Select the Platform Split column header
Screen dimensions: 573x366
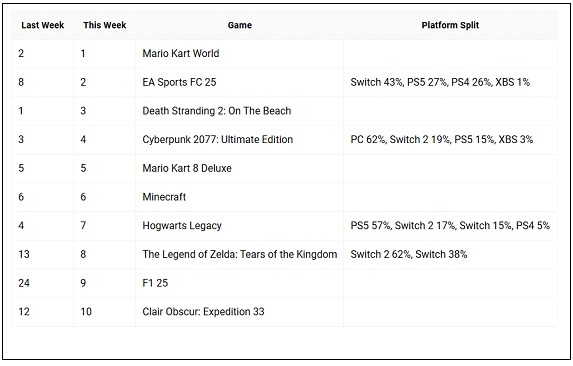tap(450, 25)
